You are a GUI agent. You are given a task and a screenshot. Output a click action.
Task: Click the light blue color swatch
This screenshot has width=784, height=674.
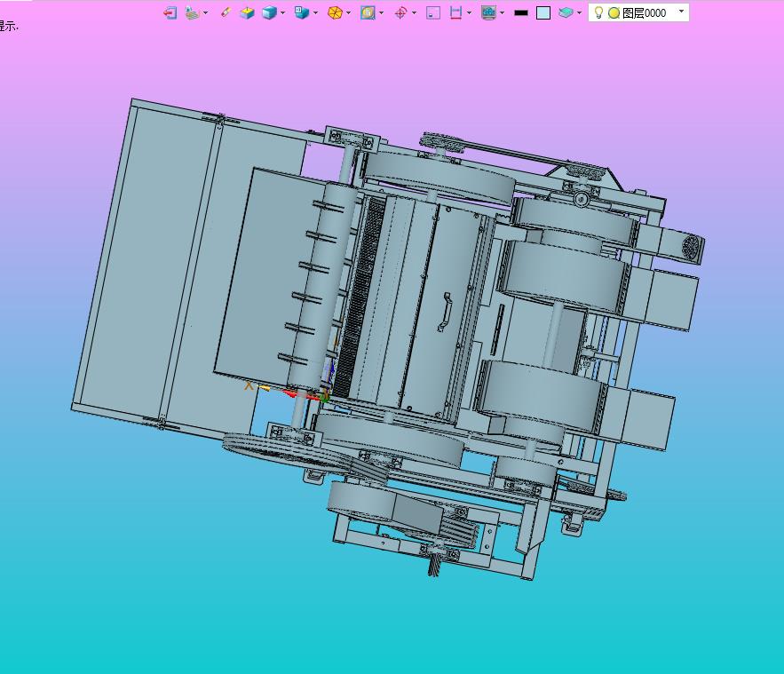point(543,13)
